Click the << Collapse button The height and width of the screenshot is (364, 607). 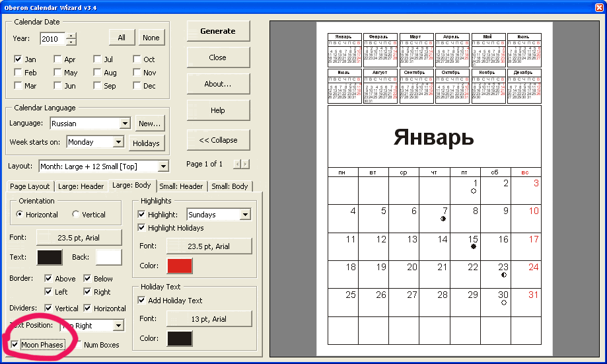pyautogui.click(x=218, y=140)
